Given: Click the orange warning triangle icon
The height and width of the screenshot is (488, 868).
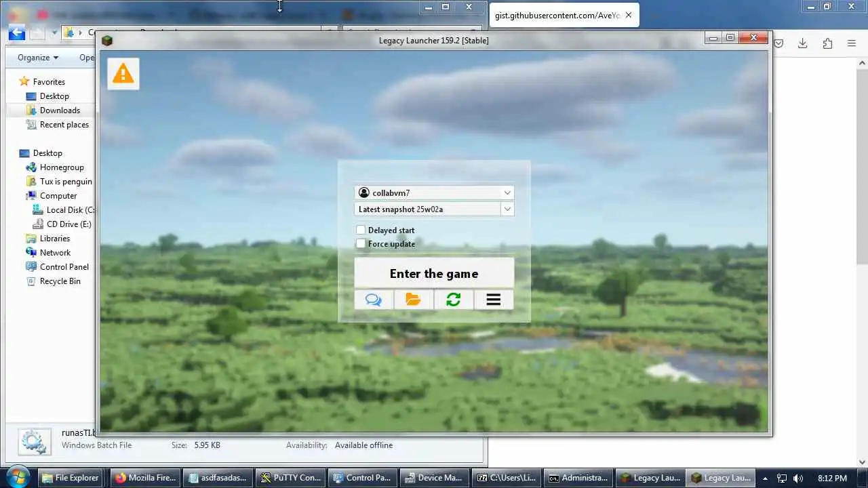Looking at the screenshot, I should (123, 73).
